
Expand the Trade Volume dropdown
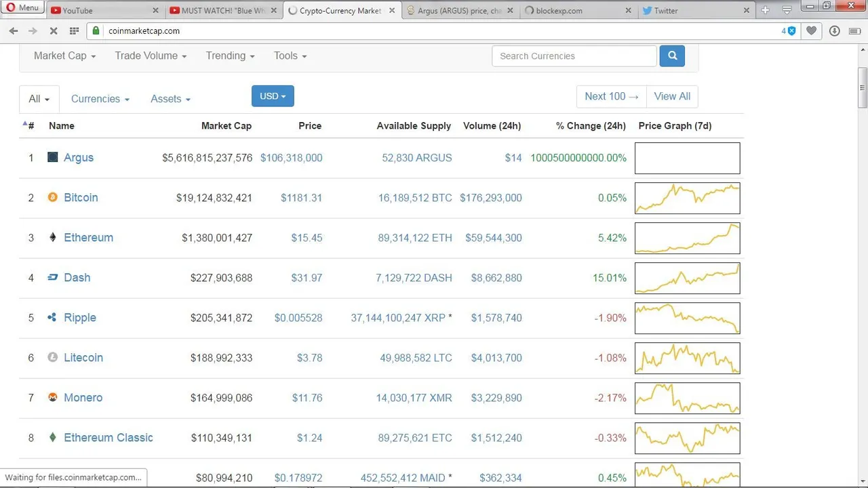click(151, 56)
